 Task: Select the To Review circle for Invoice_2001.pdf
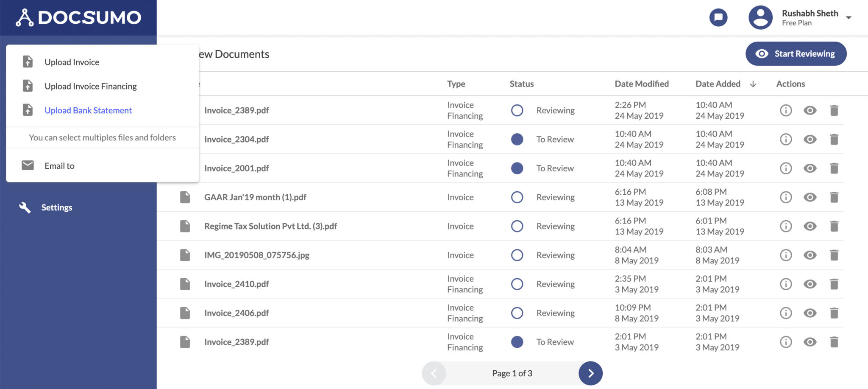pos(517,168)
